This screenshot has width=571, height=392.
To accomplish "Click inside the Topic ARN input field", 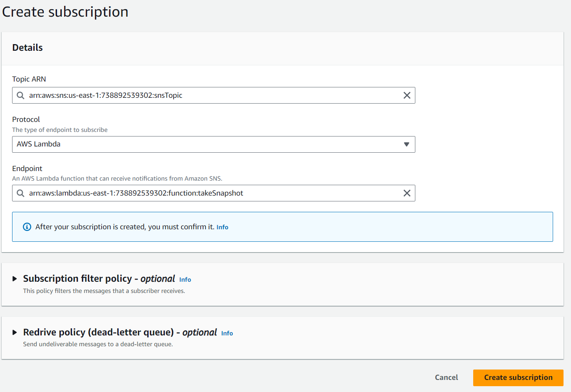I will pos(214,95).
